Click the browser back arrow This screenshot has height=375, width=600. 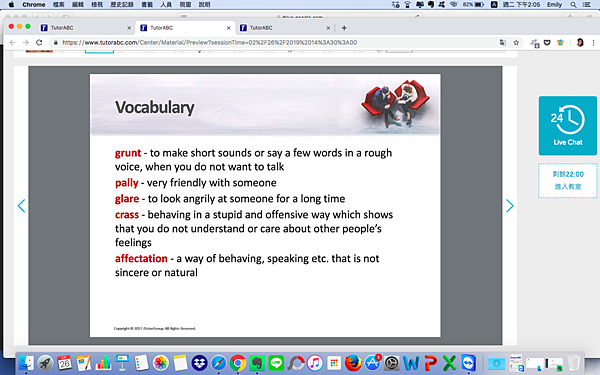coord(13,42)
